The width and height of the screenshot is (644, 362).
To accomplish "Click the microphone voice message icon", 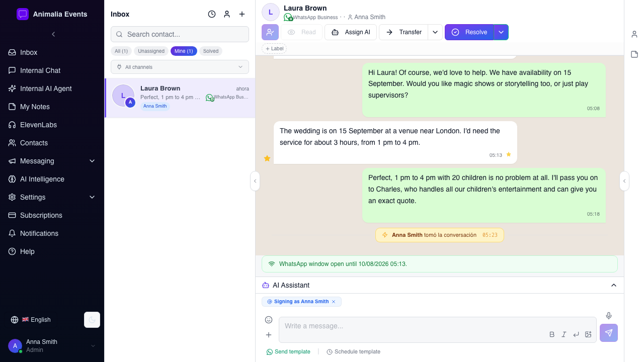I will pos(609,316).
